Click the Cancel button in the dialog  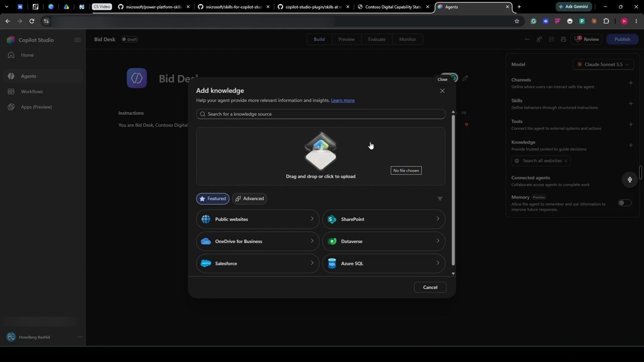430,288
